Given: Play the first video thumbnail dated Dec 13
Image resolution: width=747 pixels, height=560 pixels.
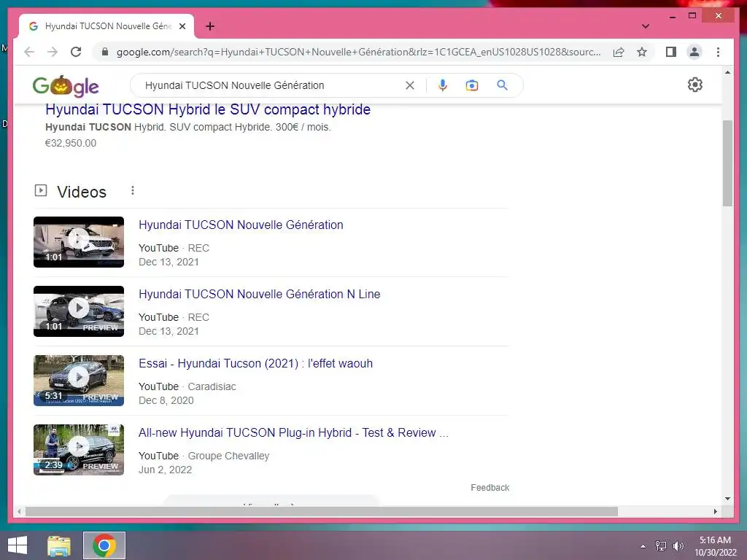Looking at the screenshot, I should 79,242.
